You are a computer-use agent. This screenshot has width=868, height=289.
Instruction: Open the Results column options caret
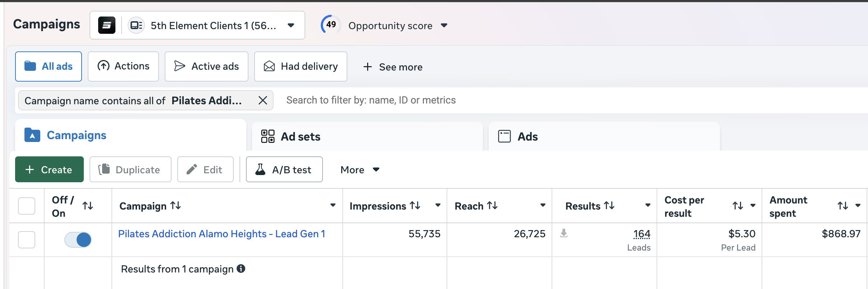tap(648, 205)
